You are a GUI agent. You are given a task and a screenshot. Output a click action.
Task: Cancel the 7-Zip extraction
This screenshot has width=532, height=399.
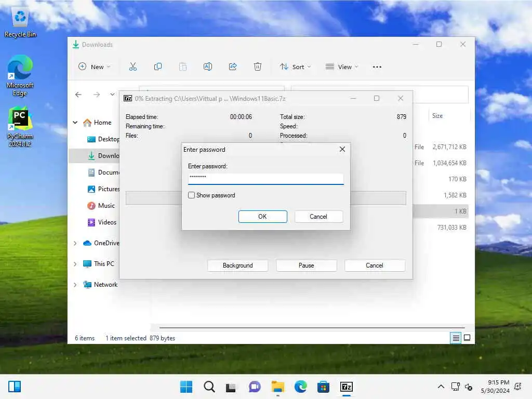pyautogui.click(x=375, y=265)
